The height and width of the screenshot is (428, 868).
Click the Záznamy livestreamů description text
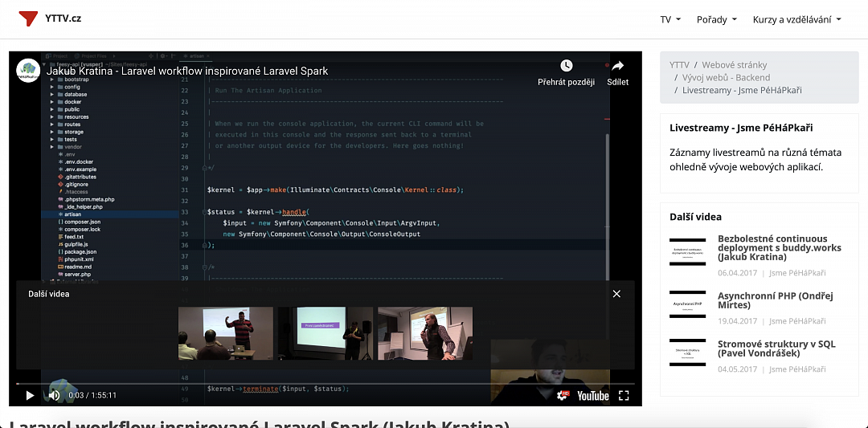[755, 159]
